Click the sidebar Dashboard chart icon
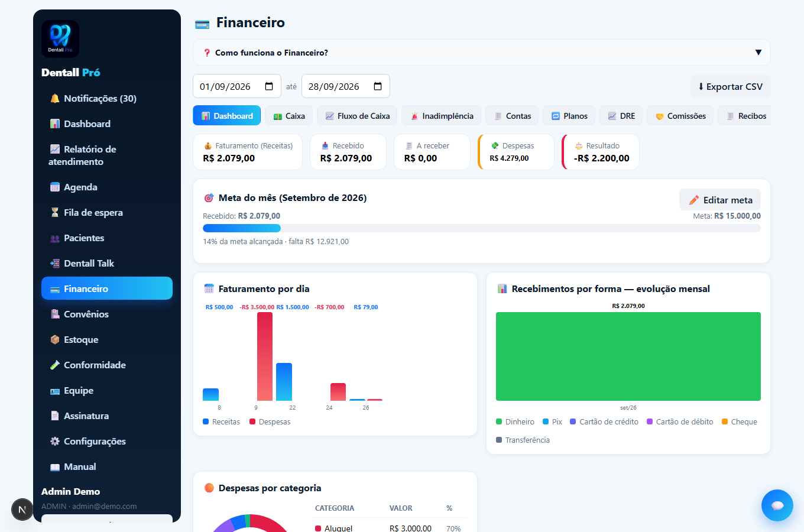This screenshot has height=532, width=804. click(55, 124)
